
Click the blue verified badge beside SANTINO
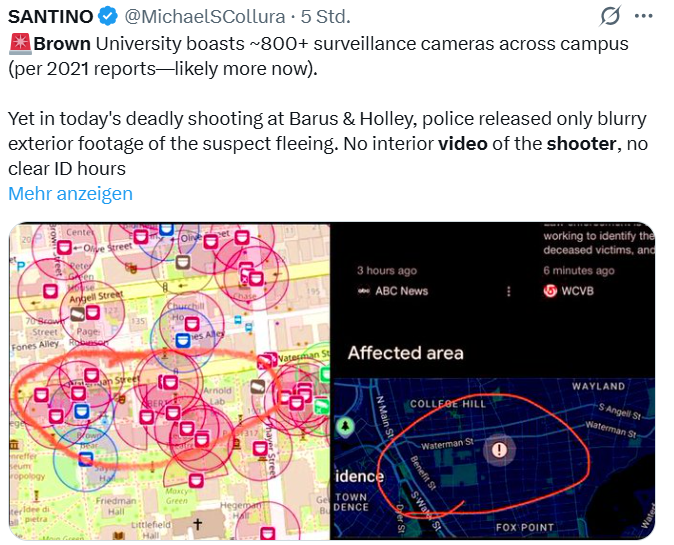point(108,17)
